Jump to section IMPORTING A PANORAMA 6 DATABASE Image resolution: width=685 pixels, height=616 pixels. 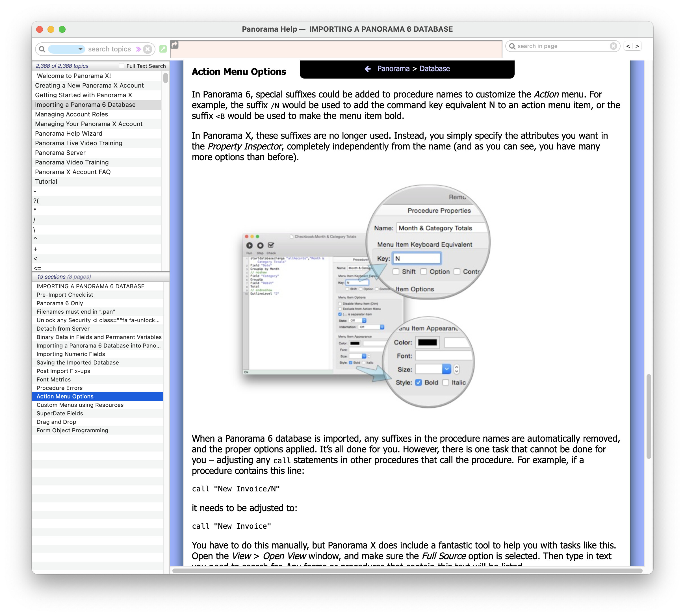(98, 286)
